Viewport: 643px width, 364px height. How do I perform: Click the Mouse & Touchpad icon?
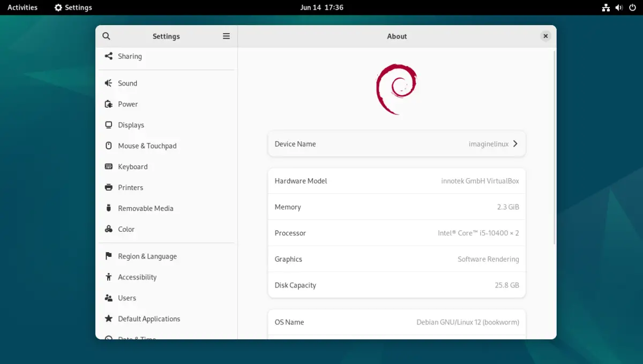pyautogui.click(x=108, y=146)
